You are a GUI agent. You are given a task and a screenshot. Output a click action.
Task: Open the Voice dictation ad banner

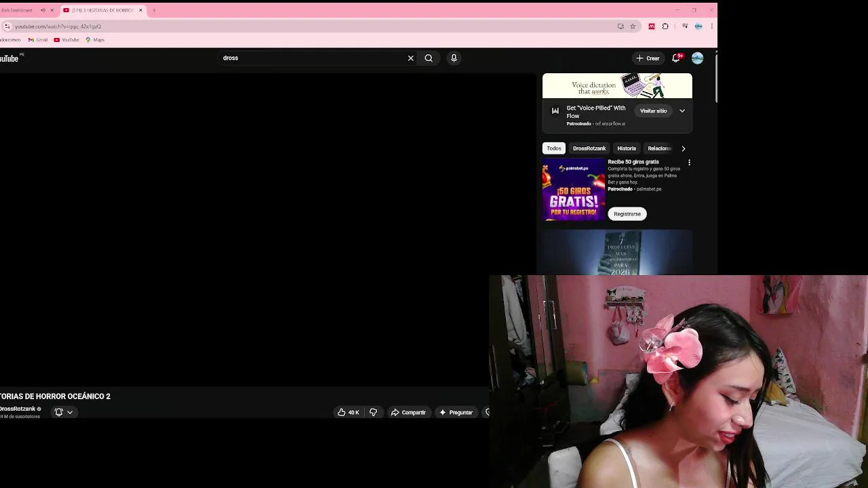tap(617, 86)
